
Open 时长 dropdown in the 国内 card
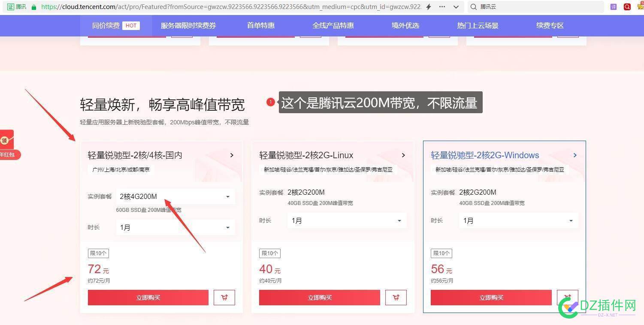tap(175, 227)
